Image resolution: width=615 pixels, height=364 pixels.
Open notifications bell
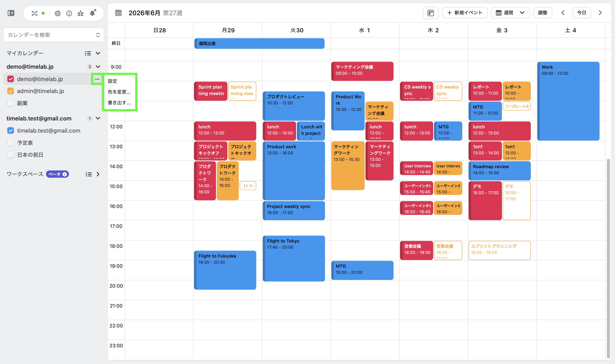tap(92, 13)
